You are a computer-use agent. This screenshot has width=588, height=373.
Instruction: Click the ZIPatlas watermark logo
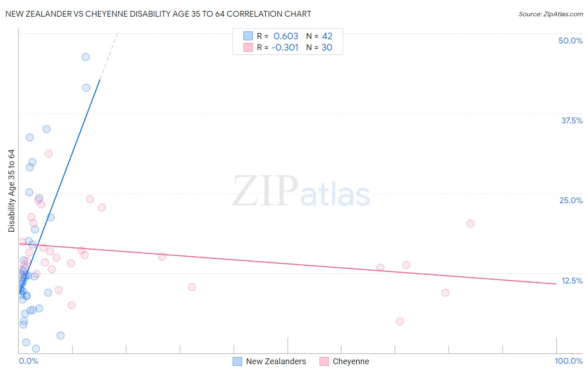click(301, 191)
